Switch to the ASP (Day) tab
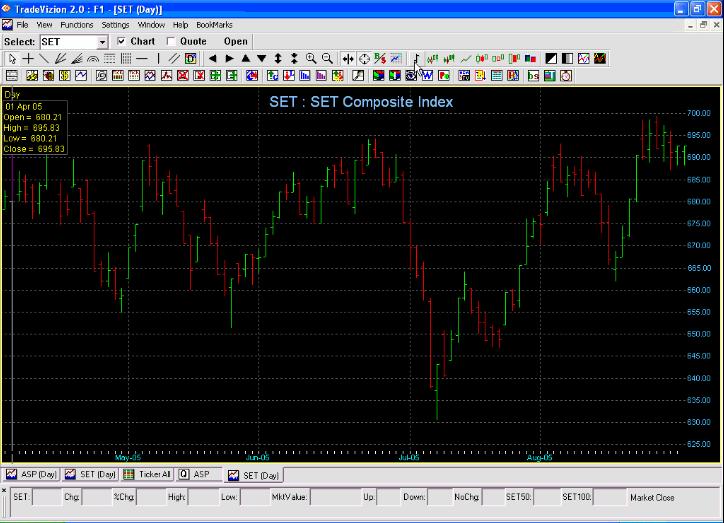 point(31,474)
